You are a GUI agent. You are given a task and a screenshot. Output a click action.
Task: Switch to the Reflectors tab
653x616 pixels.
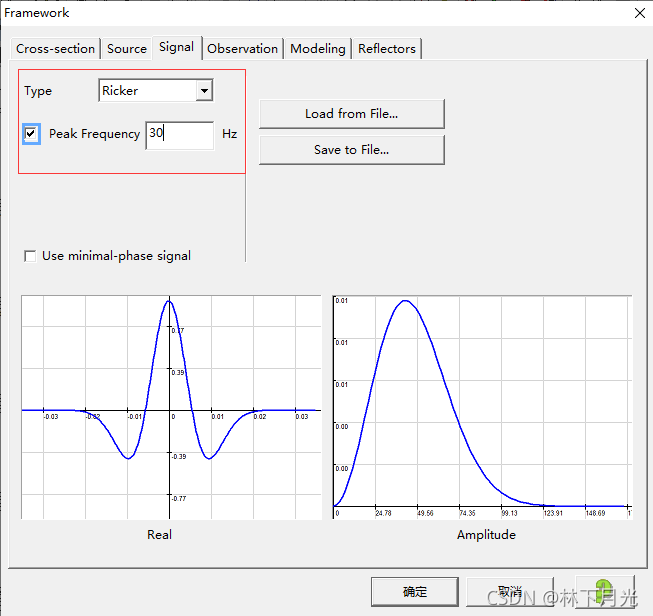[387, 49]
